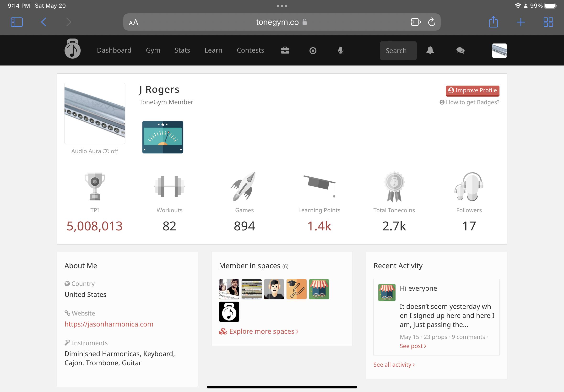Open notifications via the bell icon
Image resolution: width=564 pixels, height=392 pixels.
pyautogui.click(x=430, y=50)
